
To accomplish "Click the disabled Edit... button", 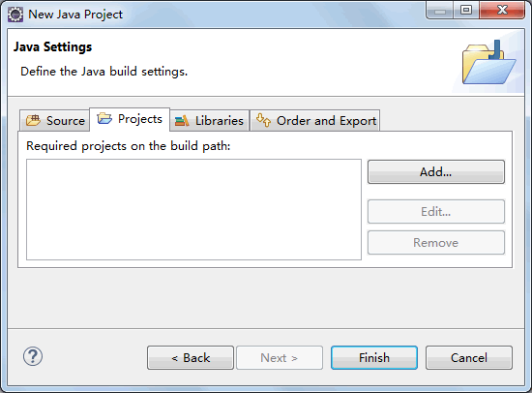I will pos(436,212).
